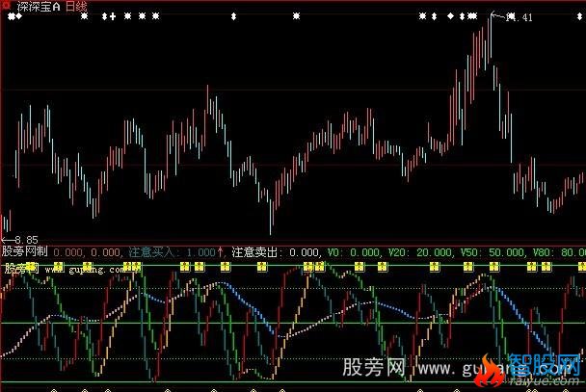
Task: Click the V80 indicator value
Action: 559,252
